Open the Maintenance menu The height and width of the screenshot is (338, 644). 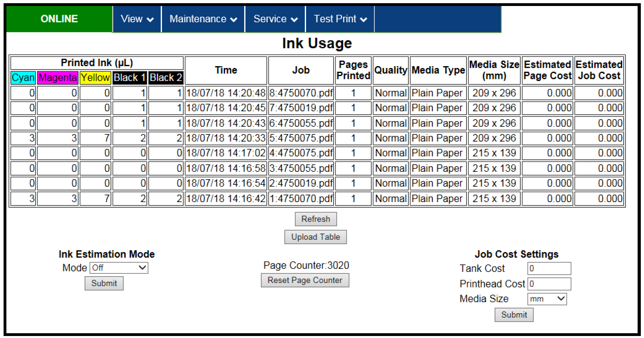pos(203,19)
